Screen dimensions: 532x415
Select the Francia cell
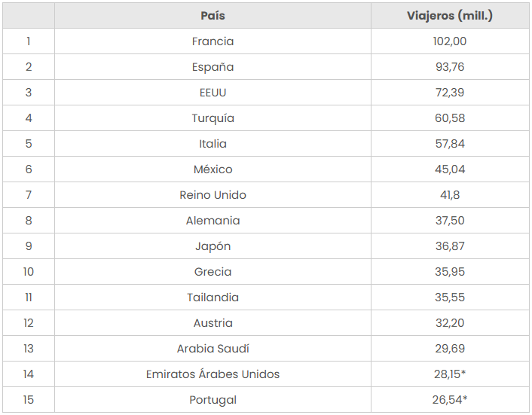coord(212,41)
